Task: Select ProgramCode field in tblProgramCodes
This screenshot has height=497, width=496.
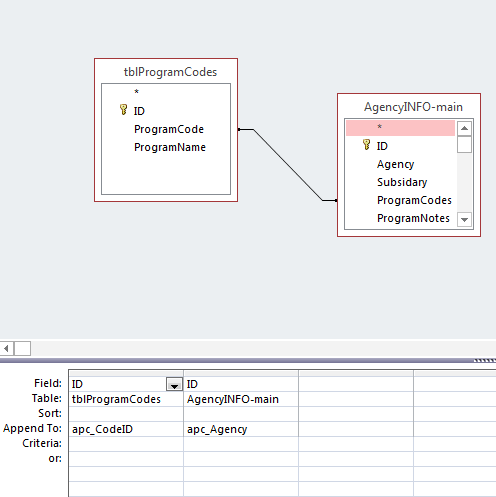Action: pos(169,129)
